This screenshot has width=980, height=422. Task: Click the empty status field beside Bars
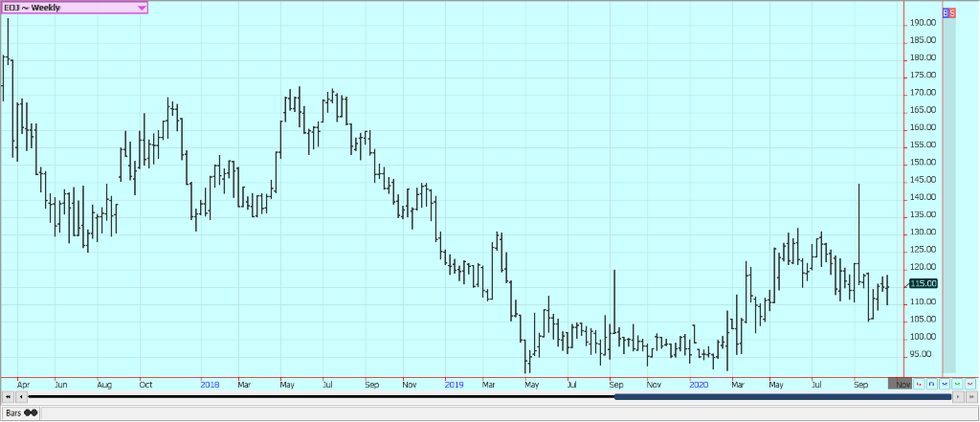(x=509, y=412)
